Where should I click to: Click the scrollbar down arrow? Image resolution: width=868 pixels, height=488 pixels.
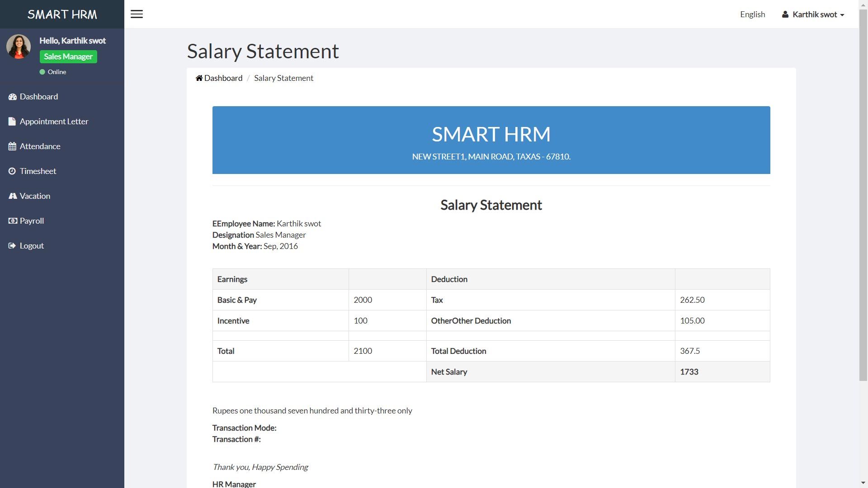click(x=863, y=483)
